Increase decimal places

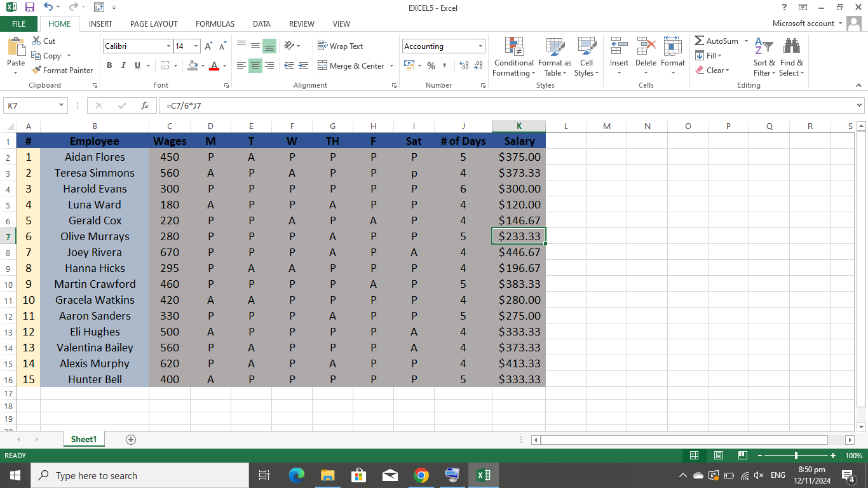(x=463, y=65)
